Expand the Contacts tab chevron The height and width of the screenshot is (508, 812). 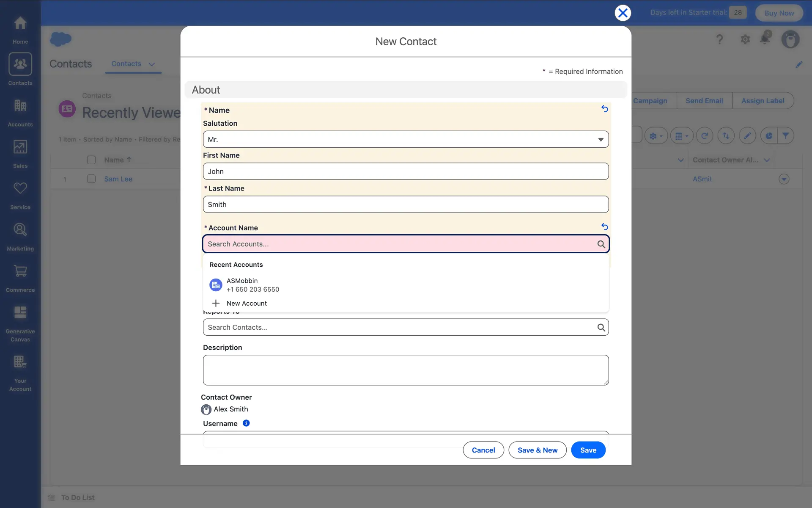(152, 64)
